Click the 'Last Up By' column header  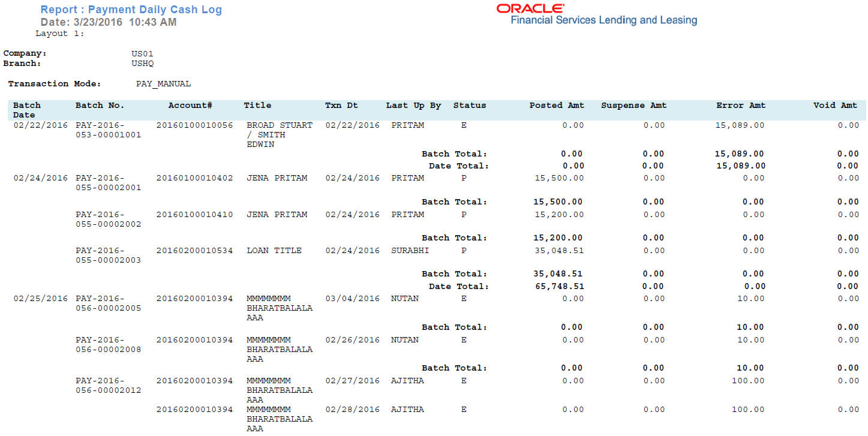(x=413, y=105)
